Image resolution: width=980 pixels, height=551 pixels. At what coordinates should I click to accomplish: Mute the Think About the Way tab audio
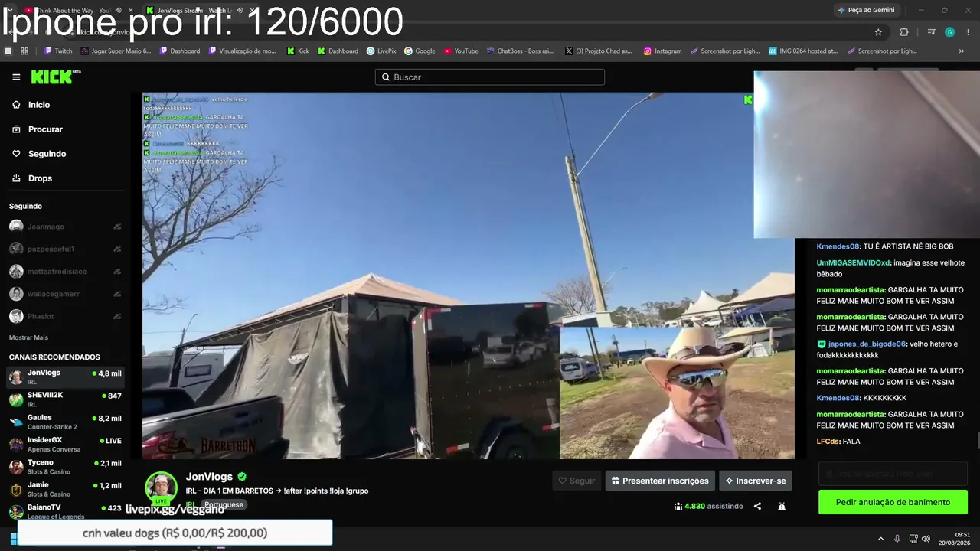118,10
